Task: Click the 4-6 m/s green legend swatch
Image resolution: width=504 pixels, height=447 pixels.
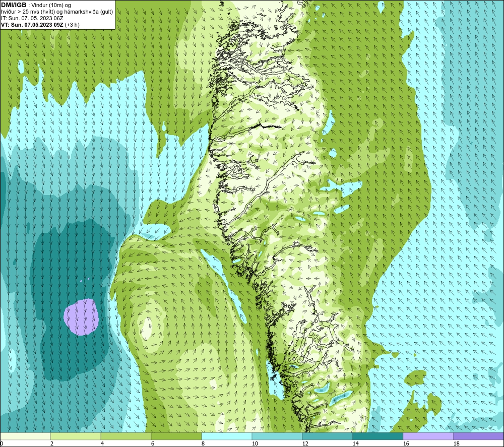Action: tap(126, 436)
